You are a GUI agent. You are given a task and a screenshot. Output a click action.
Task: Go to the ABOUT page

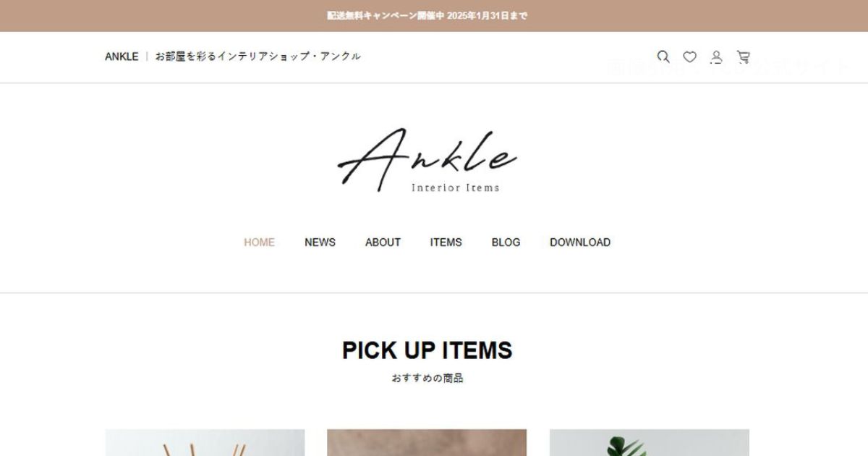(x=383, y=242)
